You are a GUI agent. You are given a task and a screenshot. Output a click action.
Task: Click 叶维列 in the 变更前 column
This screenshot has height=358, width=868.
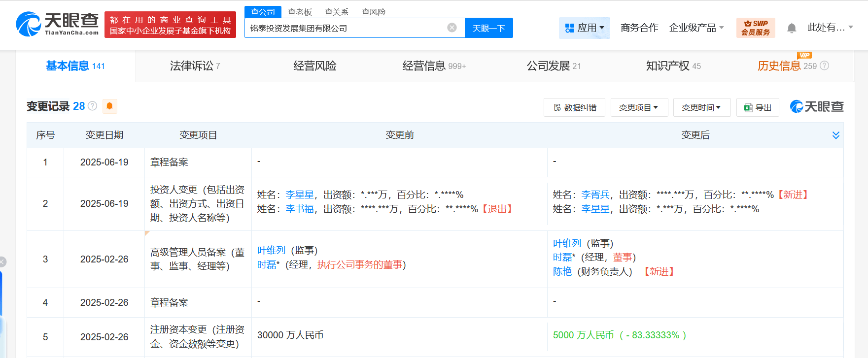tap(271, 251)
